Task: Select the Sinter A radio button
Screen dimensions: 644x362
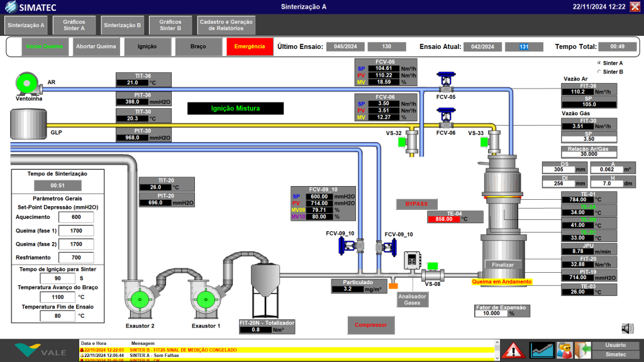Action: (599, 63)
